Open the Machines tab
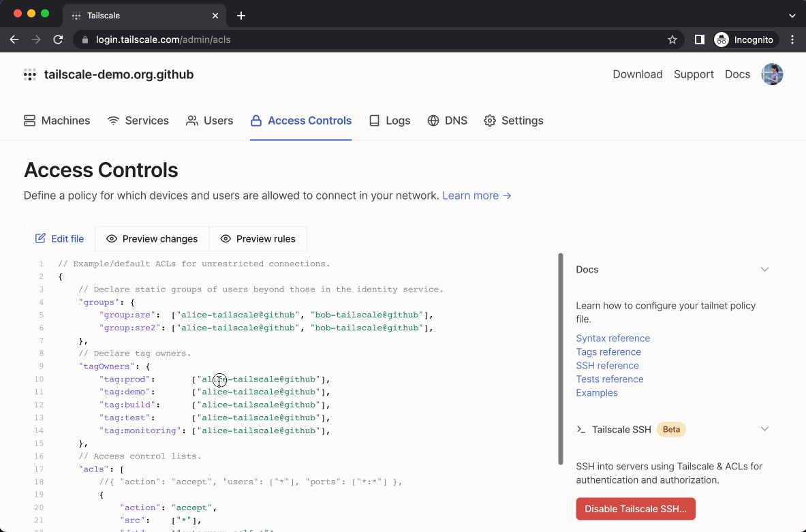The width and height of the screenshot is (806, 532). point(57,121)
